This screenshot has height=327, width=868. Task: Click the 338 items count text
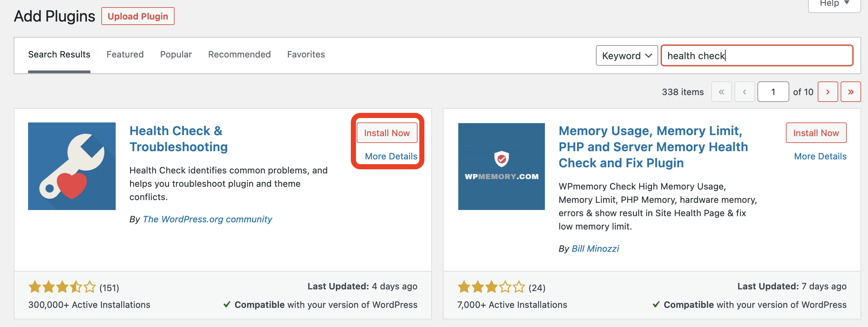click(x=683, y=92)
